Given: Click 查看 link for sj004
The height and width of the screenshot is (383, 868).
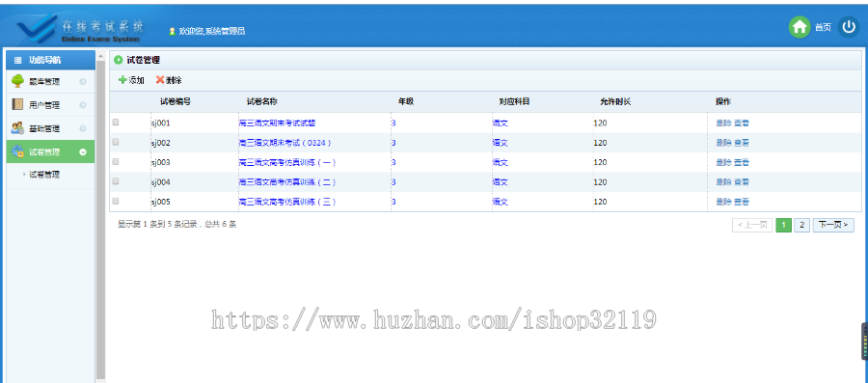Looking at the screenshot, I should coord(742,182).
